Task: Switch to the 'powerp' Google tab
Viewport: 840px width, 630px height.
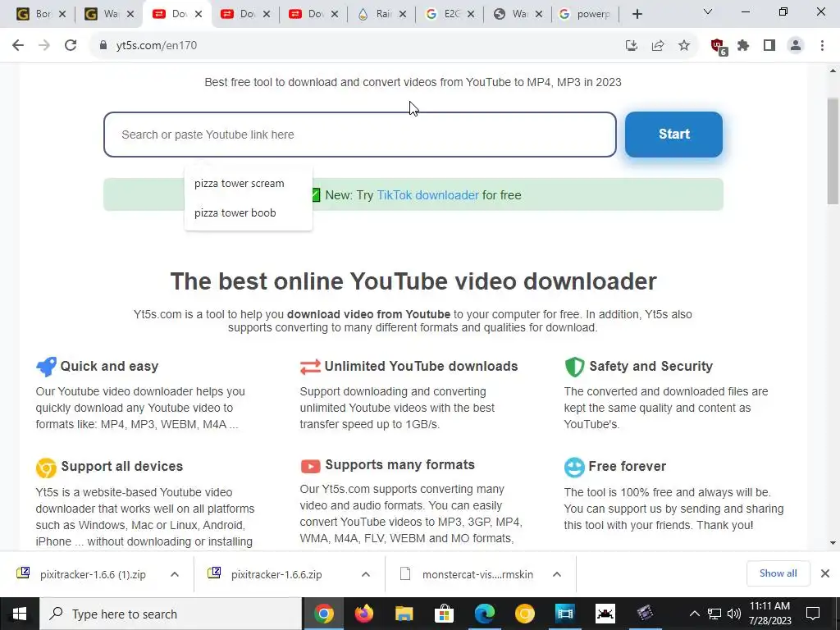Action: pos(585,14)
